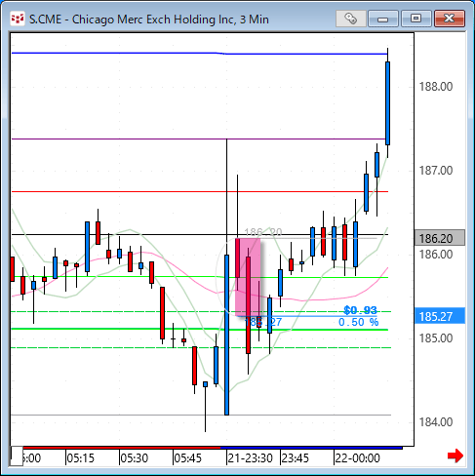Select the 186.20 price marker on scale
The height and width of the screenshot is (476, 475).
(440, 238)
